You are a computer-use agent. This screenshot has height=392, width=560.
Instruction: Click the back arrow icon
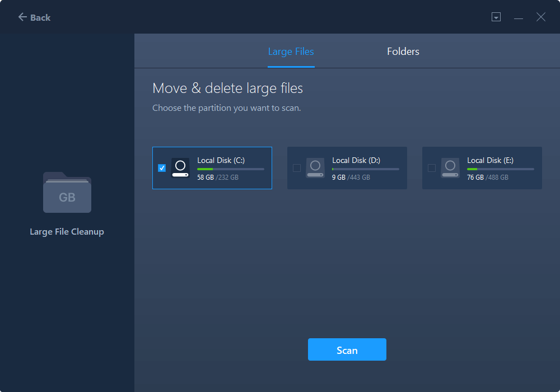click(21, 17)
